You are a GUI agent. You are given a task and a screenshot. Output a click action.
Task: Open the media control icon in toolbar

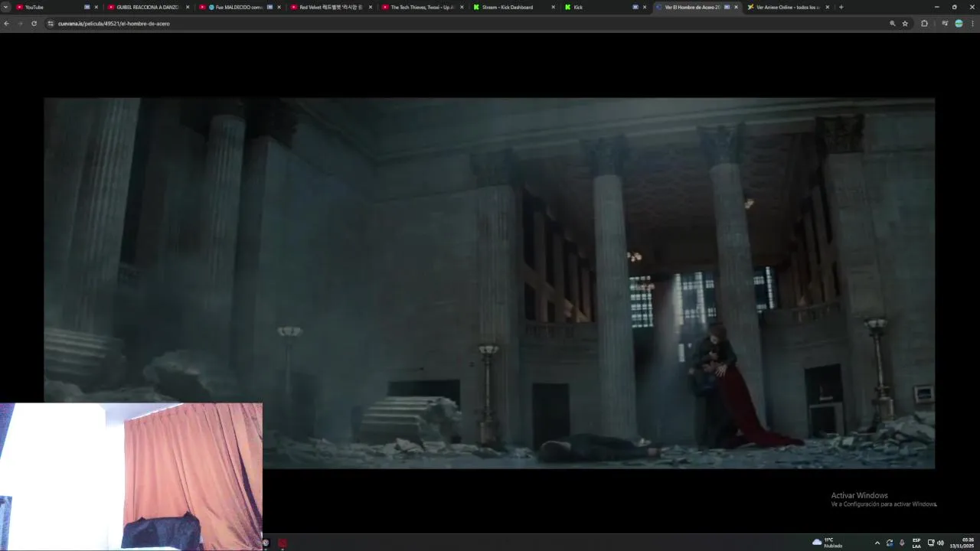945,24
